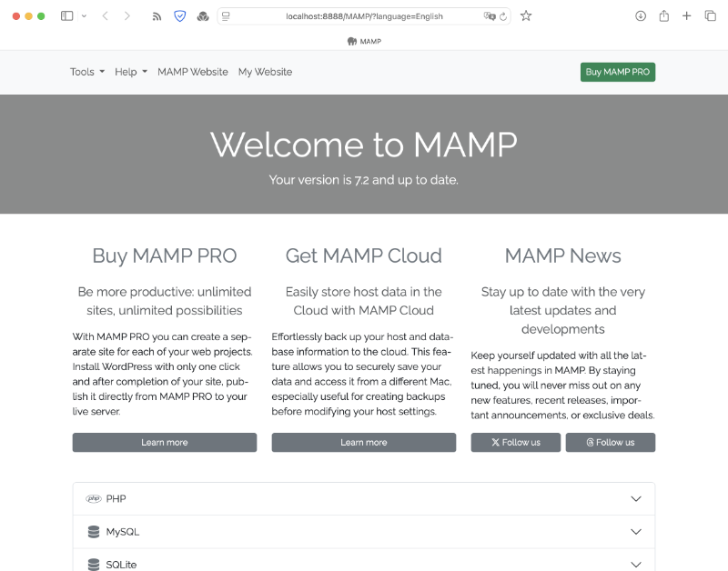The width and height of the screenshot is (728, 571).
Task: Open a new tab with plus icon
Action: pyautogui.click(x=687, y=16)
